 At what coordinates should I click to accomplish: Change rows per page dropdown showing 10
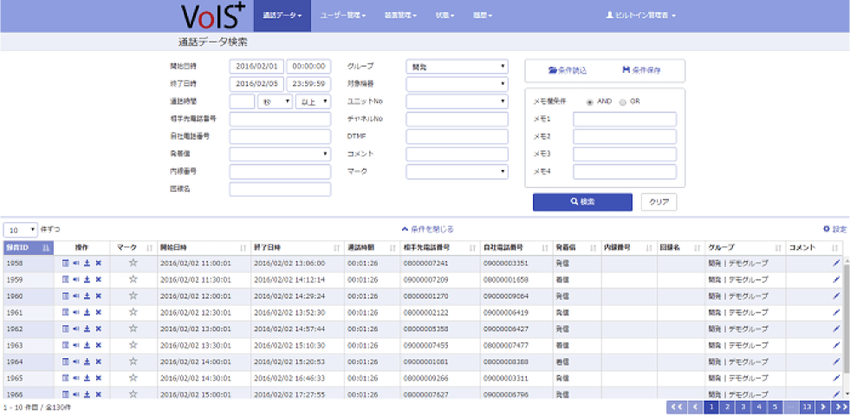coord(21,230)
